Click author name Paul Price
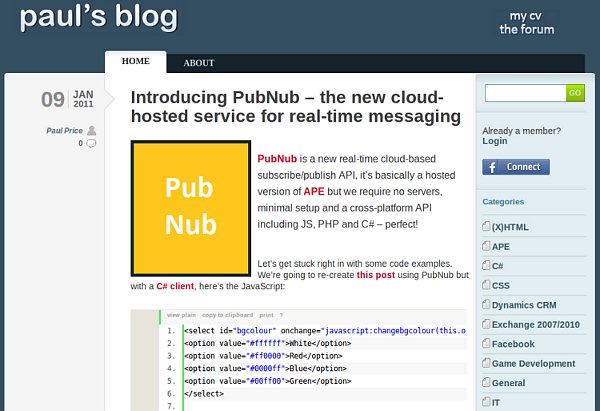600x411 pixels. [x=64, y=131]
